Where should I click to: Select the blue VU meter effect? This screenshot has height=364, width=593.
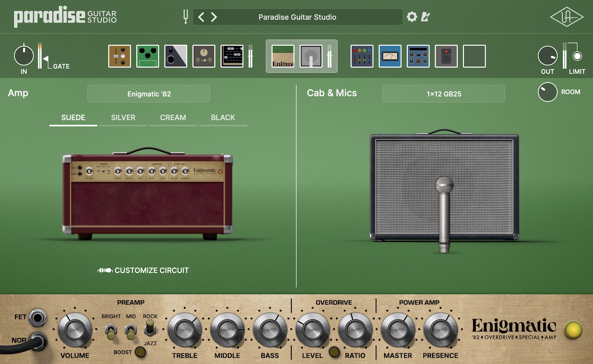point(390,56)
